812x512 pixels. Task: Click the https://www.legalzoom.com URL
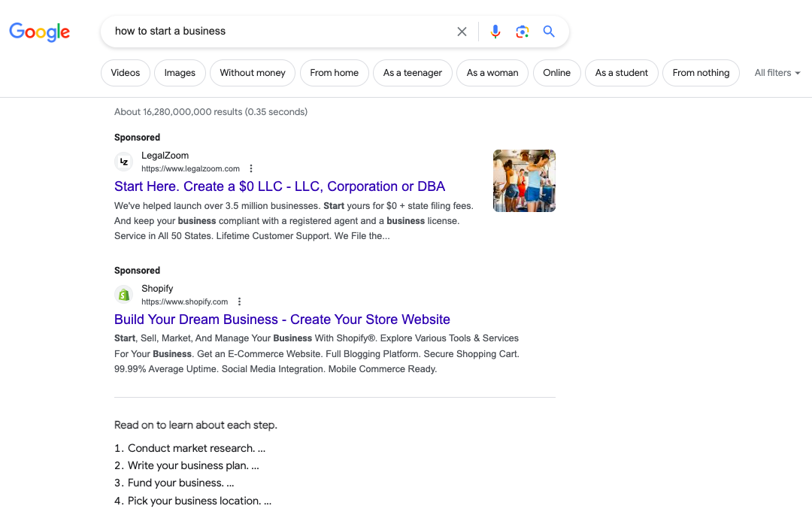tap(190, 168)
